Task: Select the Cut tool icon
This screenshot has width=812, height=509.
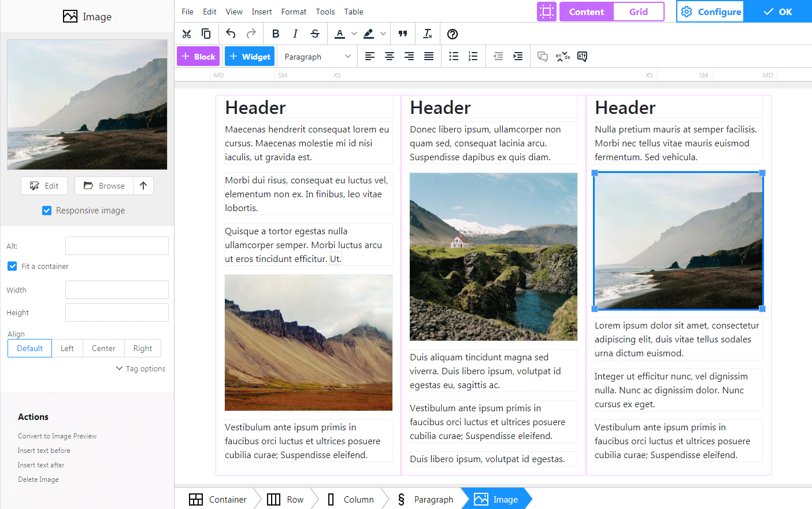Action: tap(187, 34)
